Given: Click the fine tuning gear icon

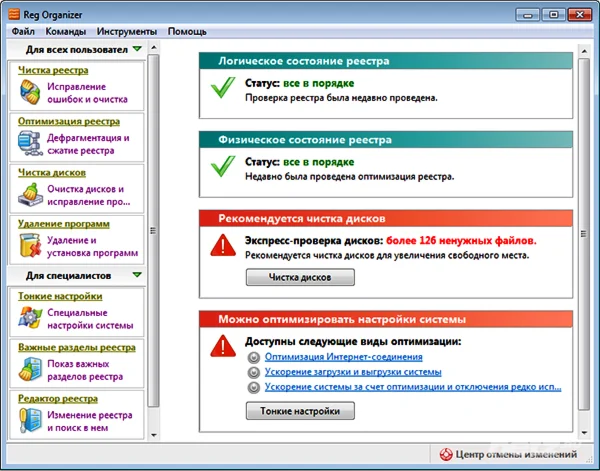Looking at the screenshot, I should coord(30,318).
